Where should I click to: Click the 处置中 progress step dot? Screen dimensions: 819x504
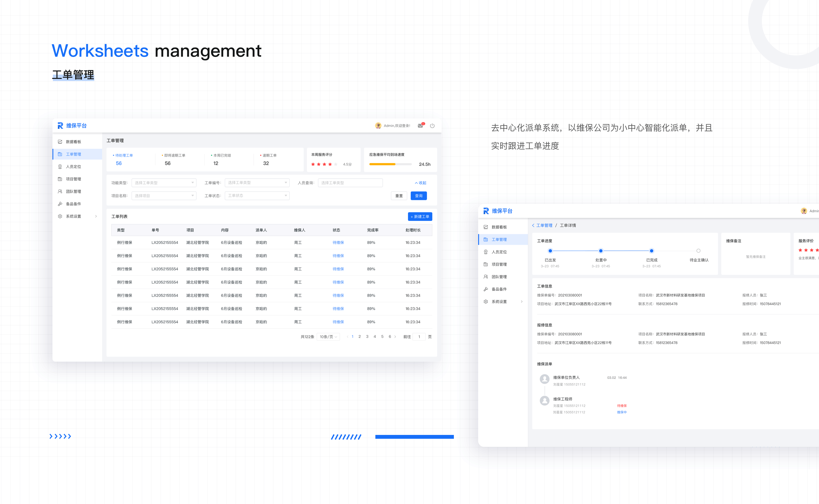601,251
